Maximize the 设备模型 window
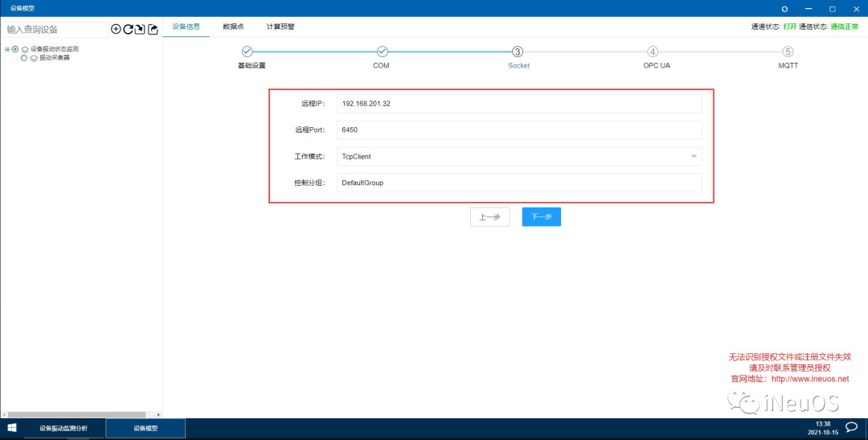Viewport: 868px width, 440px height. (832, 9)
